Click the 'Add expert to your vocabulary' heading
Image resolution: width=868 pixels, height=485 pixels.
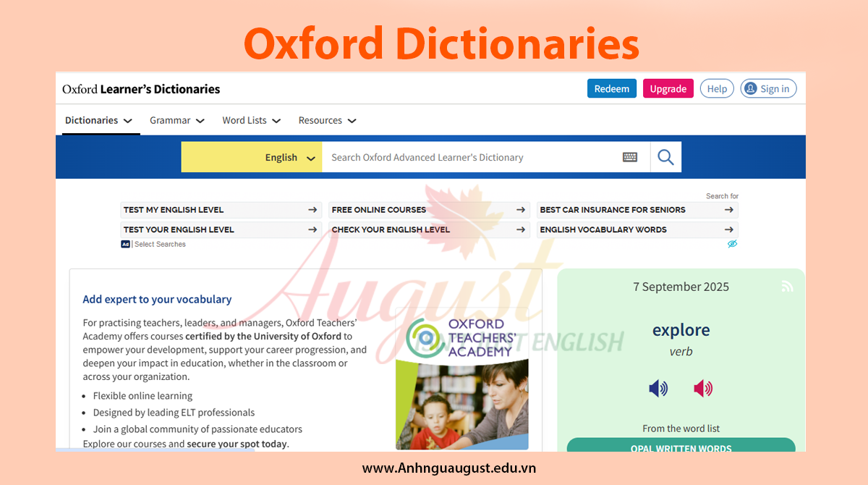coord(157,299)
